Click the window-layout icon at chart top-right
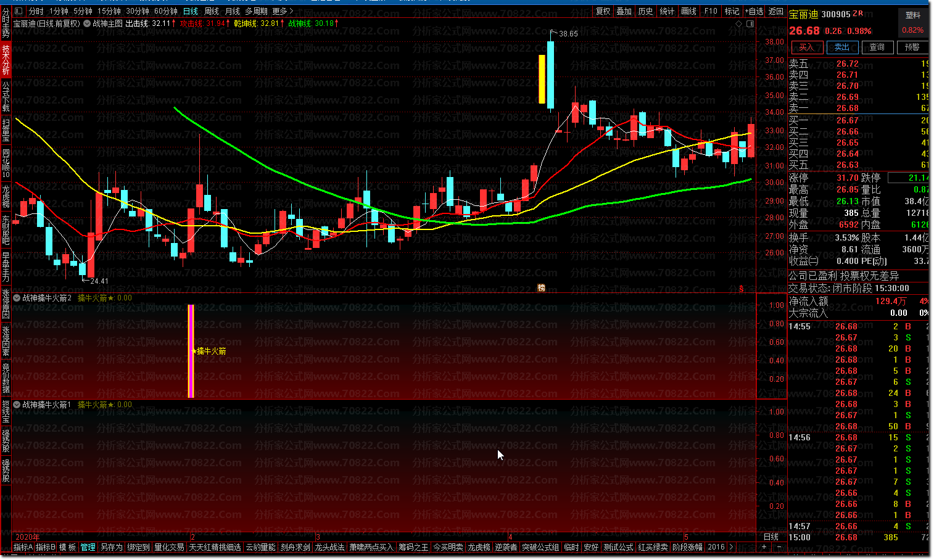934x560 pixels. click(750, 23)
